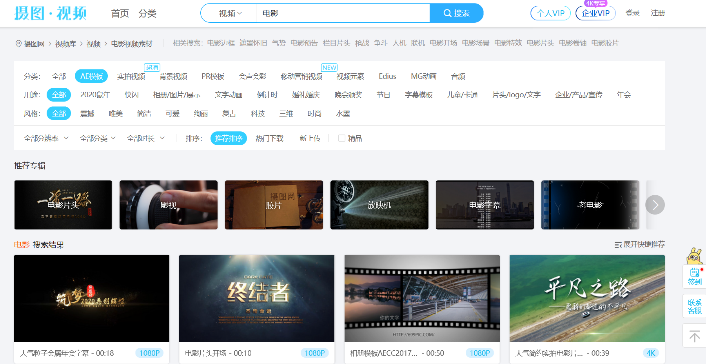
Task: Open the 全部分辨率 dropdown
Action: click(x=46, y=138)
